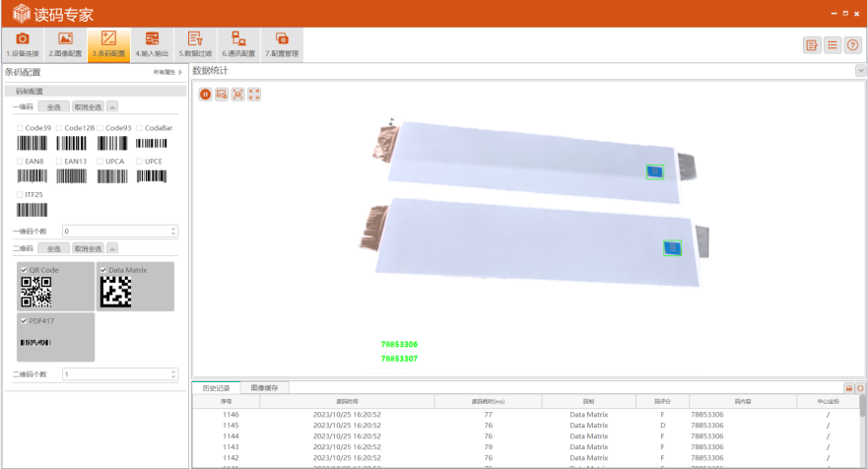
Task: Toggle the Data Matrix checkbox
Action: pos(103,270)
